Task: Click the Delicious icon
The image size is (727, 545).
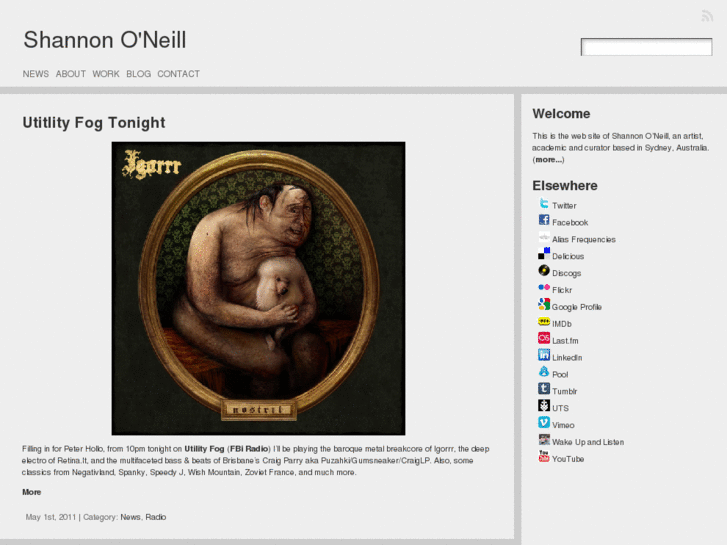Action: pos(544,254)
